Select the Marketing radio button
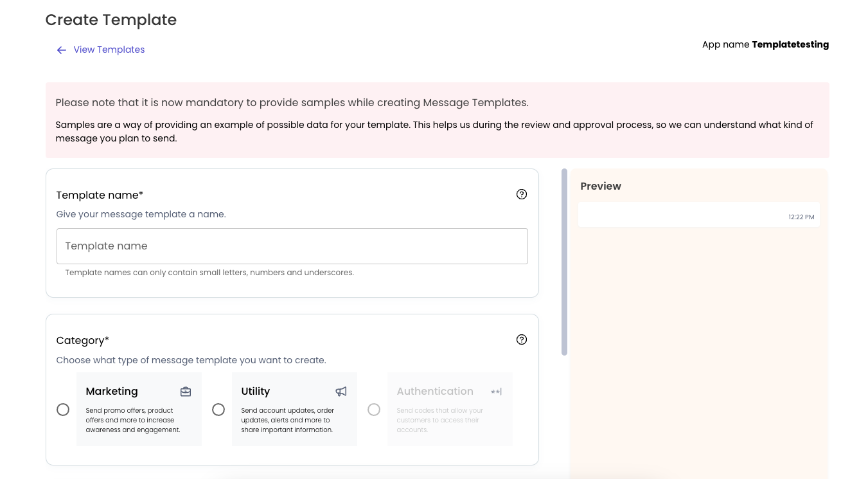Viewport: 868px width, 479px height. point(63,410)
